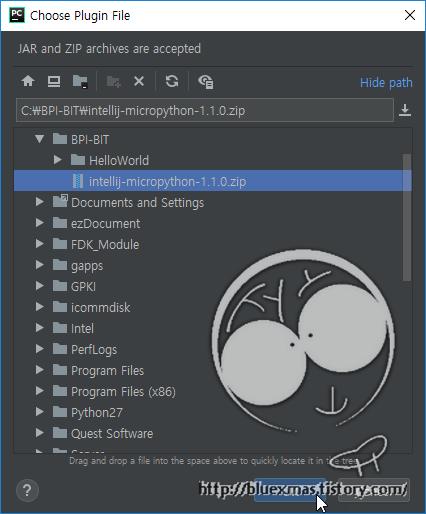Expand the Intel folder
The width and height of the screenshot is (426, 514).
click(40, 328)
